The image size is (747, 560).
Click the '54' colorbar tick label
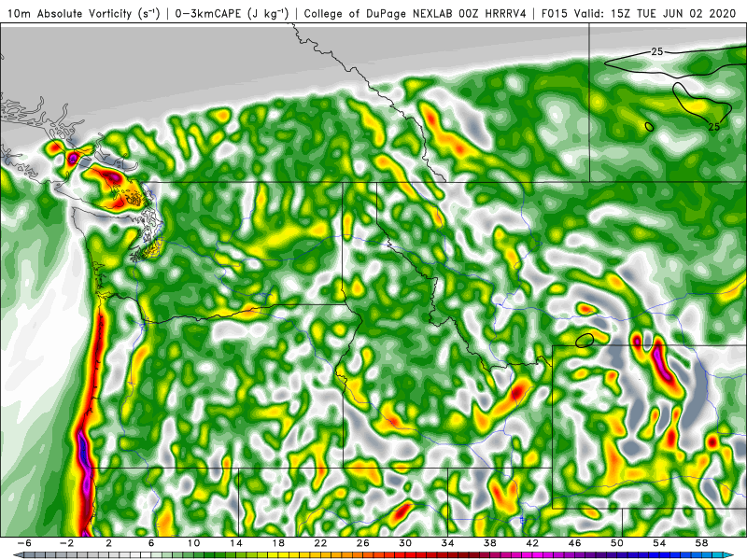pos(659,543)
